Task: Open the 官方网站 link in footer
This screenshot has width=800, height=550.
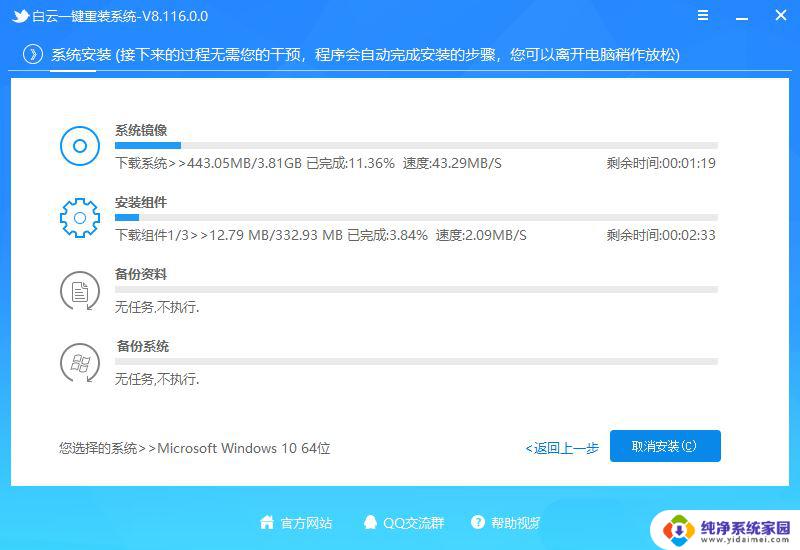Action: pos(306,522)
